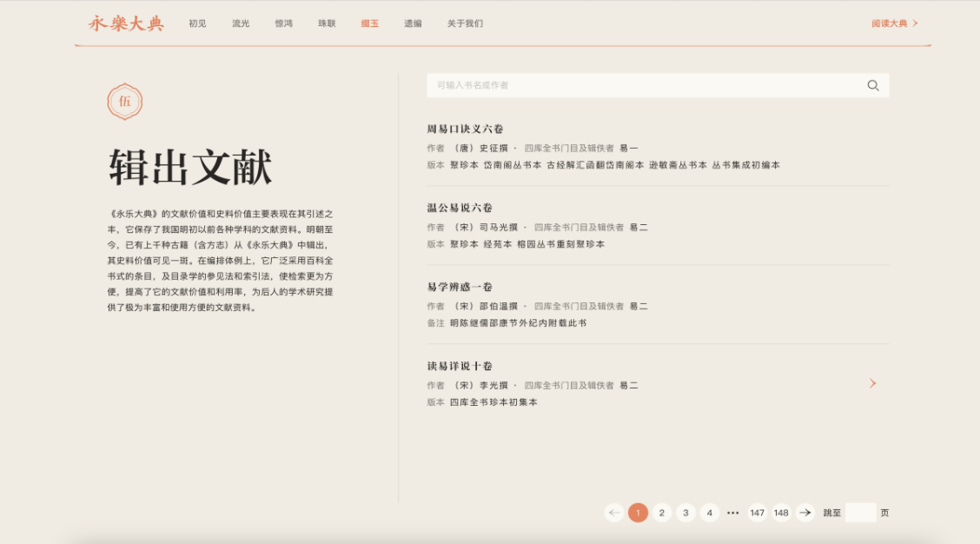Click edition text 经苑本
The height and width of the screenshot is (544, 980).
(498, 244)
